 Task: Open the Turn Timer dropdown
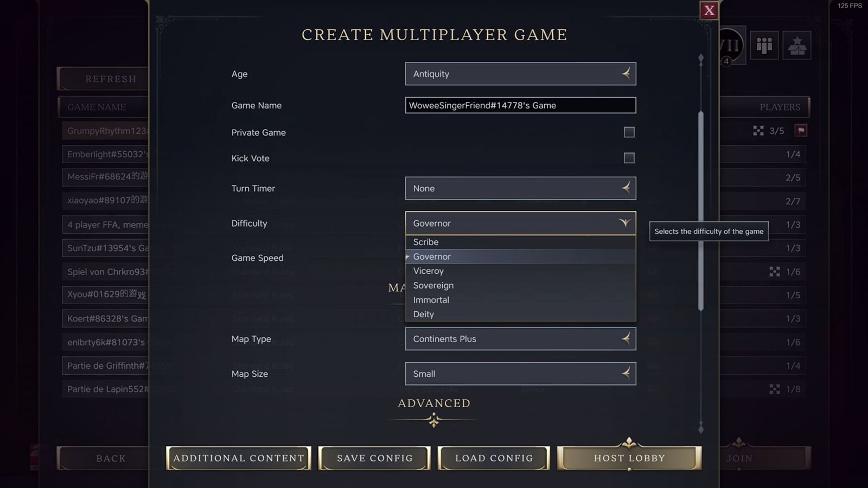pos(520,188)
